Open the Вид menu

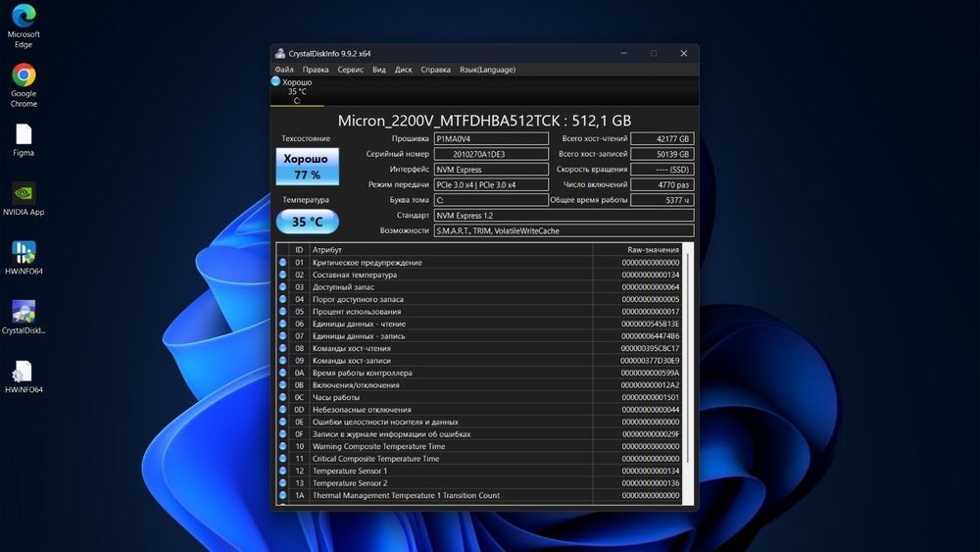tap(378, 70)
